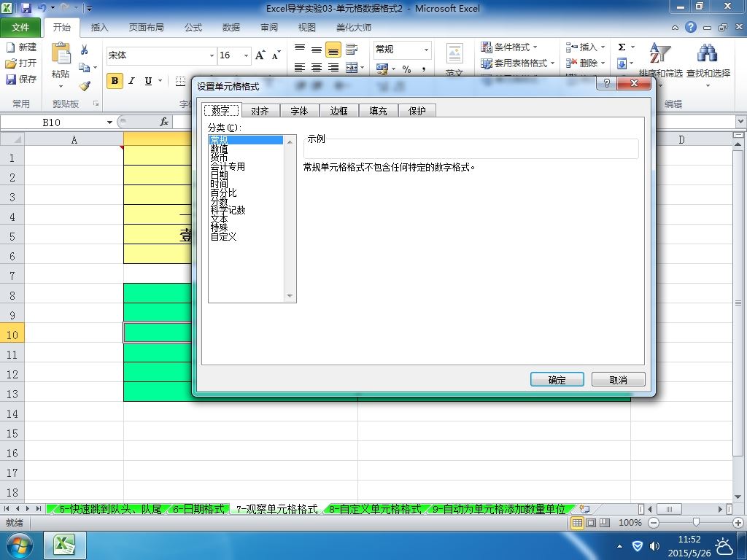Image resolution: width=747 pixels, height=560 pixels.
Task: Open the Windows Start menu
Action: click(18, 545)
